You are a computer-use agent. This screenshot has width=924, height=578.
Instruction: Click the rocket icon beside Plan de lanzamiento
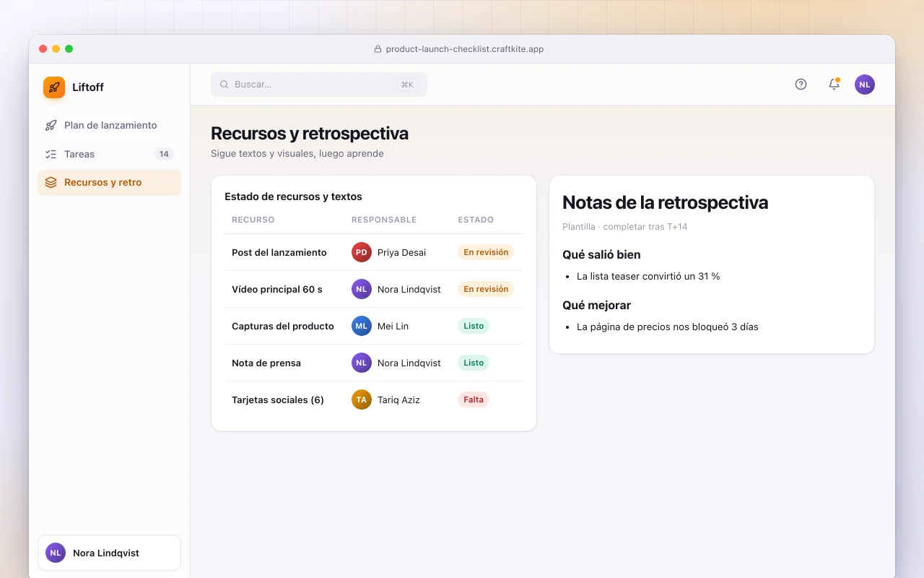pyautogui.click(x=51, y=125)
